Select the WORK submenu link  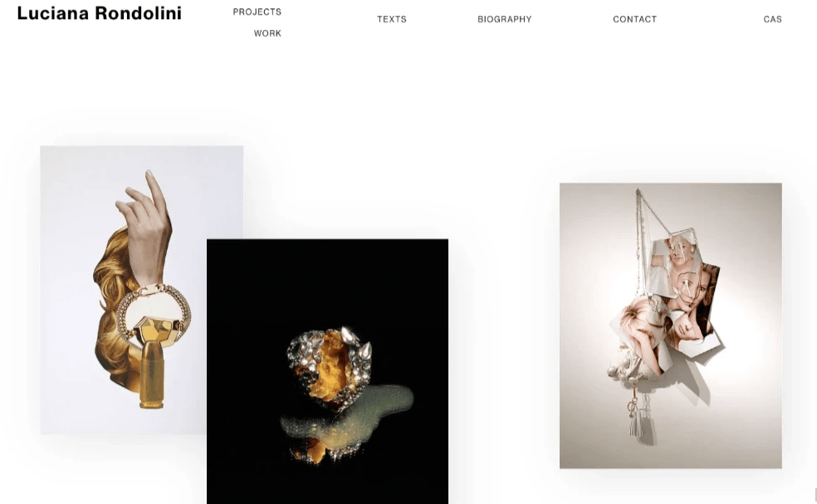click(x=267, y=33)
